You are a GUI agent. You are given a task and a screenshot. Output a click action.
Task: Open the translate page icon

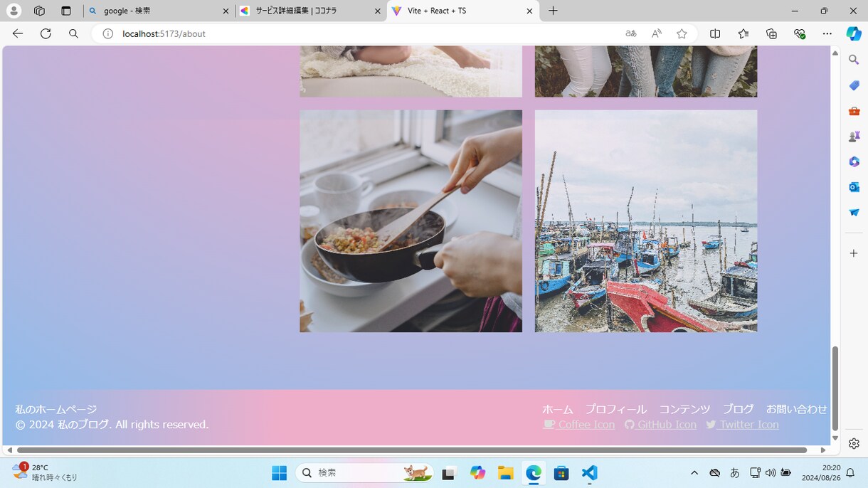point(631,33)
